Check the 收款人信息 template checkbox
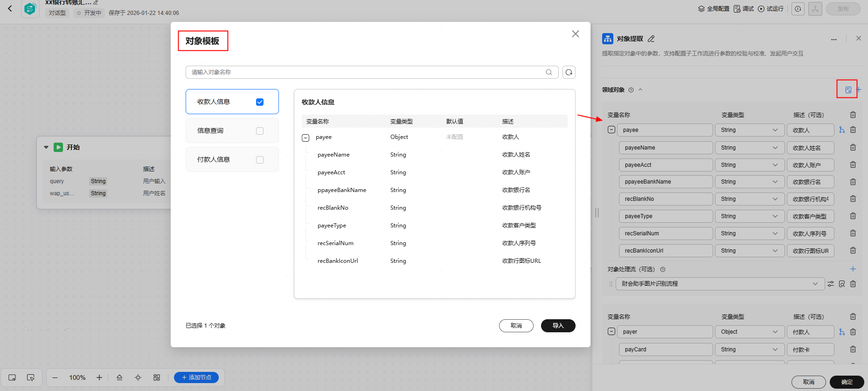 (260, 102)
